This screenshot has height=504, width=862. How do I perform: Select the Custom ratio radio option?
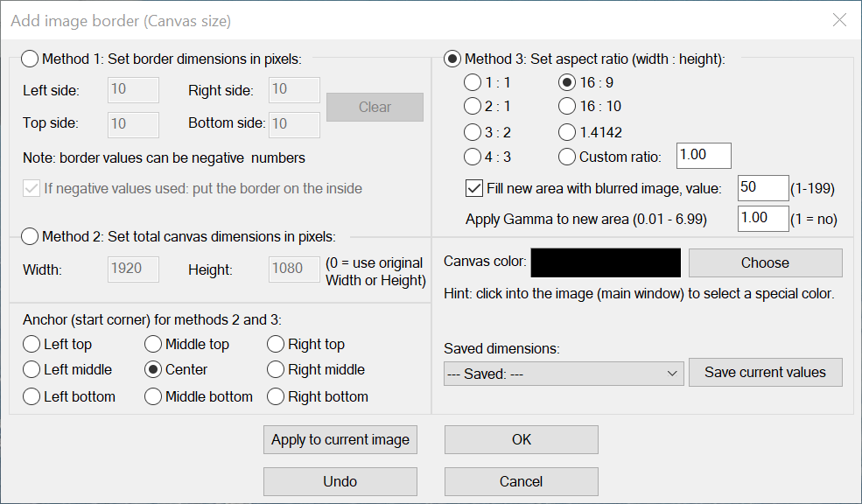(x=568, y=157)
